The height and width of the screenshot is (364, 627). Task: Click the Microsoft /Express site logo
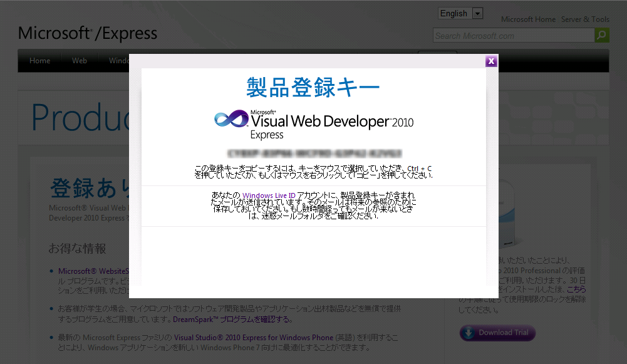point(88,33)
